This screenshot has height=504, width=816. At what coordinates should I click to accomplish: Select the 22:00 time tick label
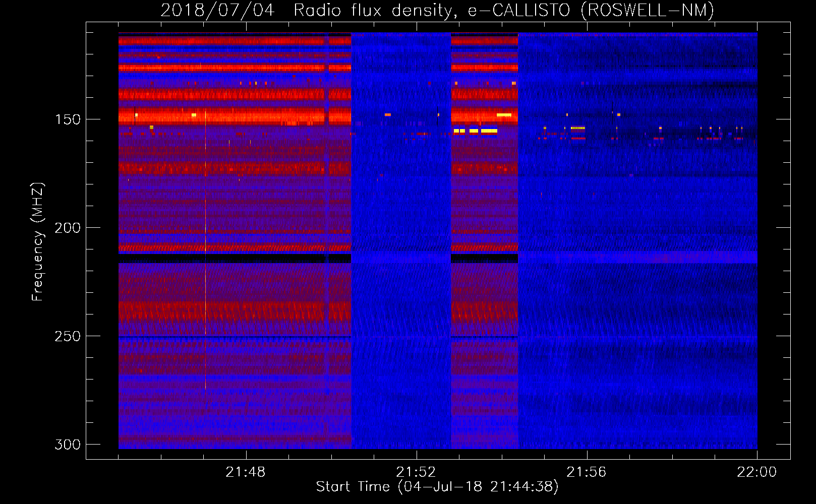[756, 472]
